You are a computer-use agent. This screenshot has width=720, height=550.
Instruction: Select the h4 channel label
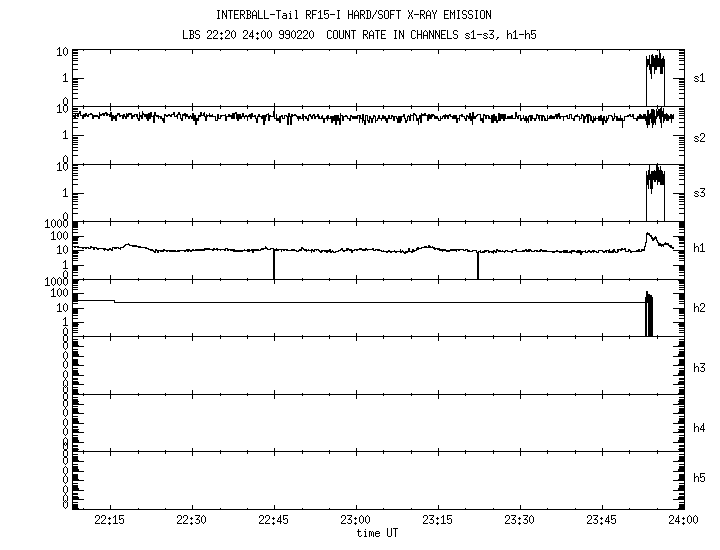[x=700, y=427]
